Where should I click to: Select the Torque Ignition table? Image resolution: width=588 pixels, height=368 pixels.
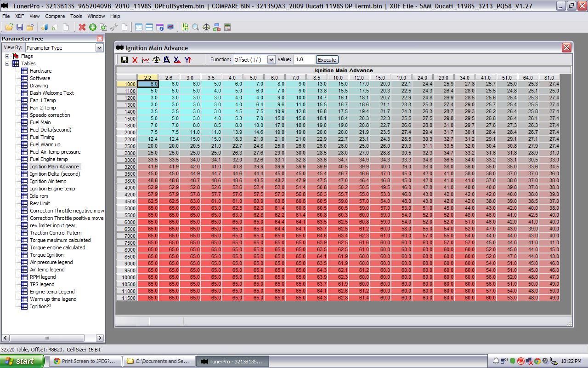[46, 255]
